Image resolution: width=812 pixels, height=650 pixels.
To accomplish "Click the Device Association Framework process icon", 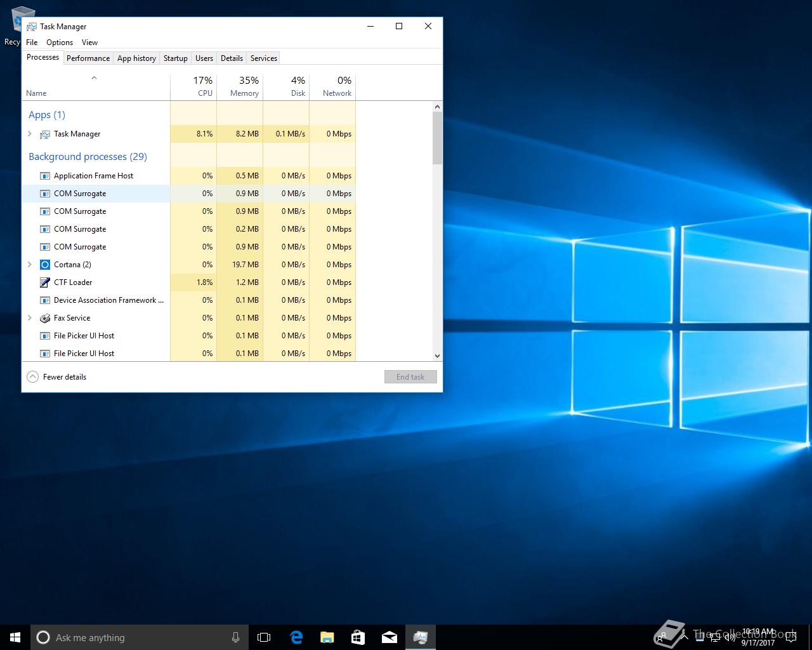I will (x=45, y=300).
